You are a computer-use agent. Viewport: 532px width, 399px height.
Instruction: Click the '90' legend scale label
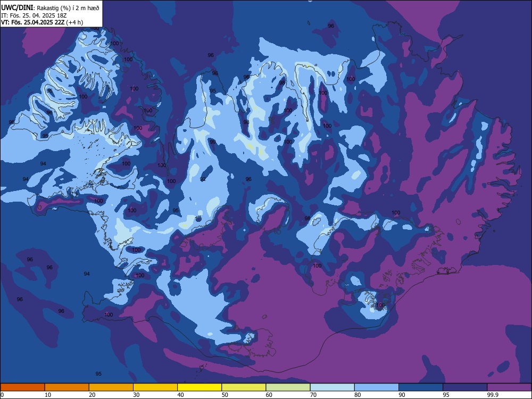[x=402, y=395]
